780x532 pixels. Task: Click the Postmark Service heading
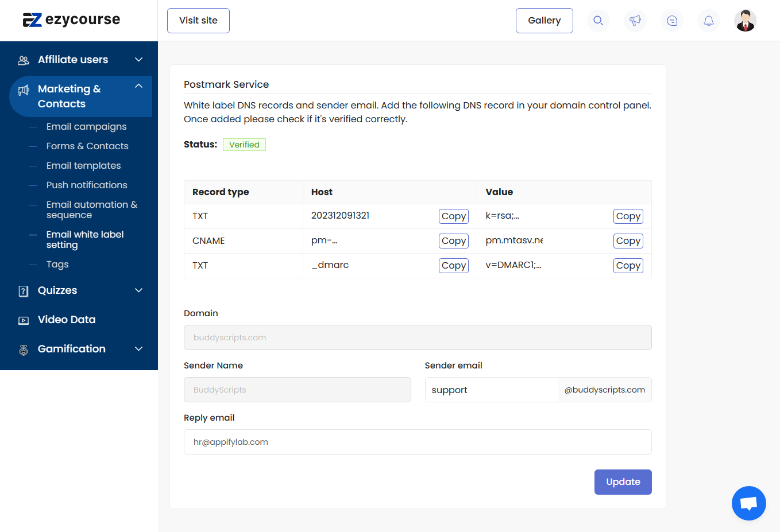point(226,84)
